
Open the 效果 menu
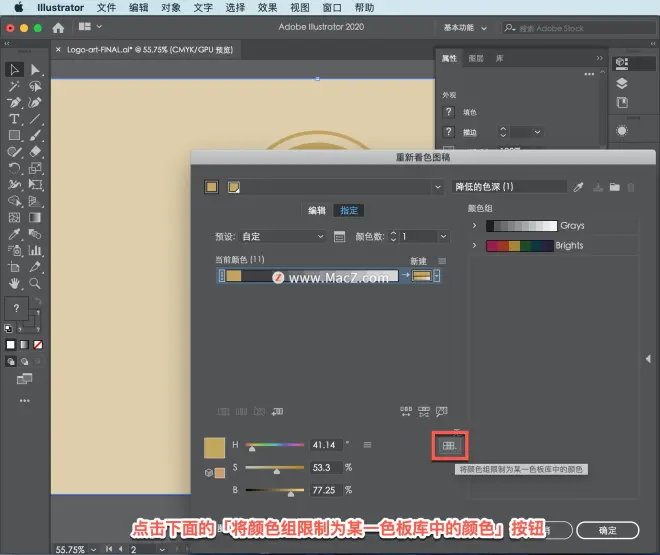tap(267, 8)
